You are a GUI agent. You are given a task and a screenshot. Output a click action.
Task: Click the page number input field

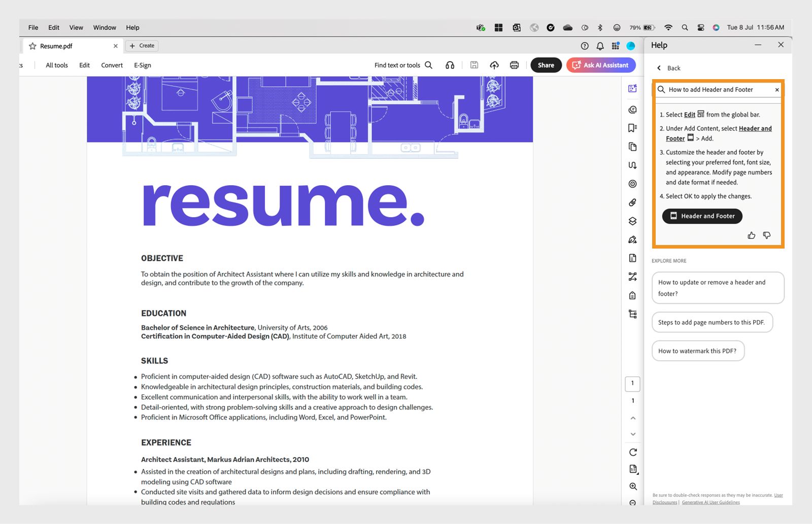[632, 383]
